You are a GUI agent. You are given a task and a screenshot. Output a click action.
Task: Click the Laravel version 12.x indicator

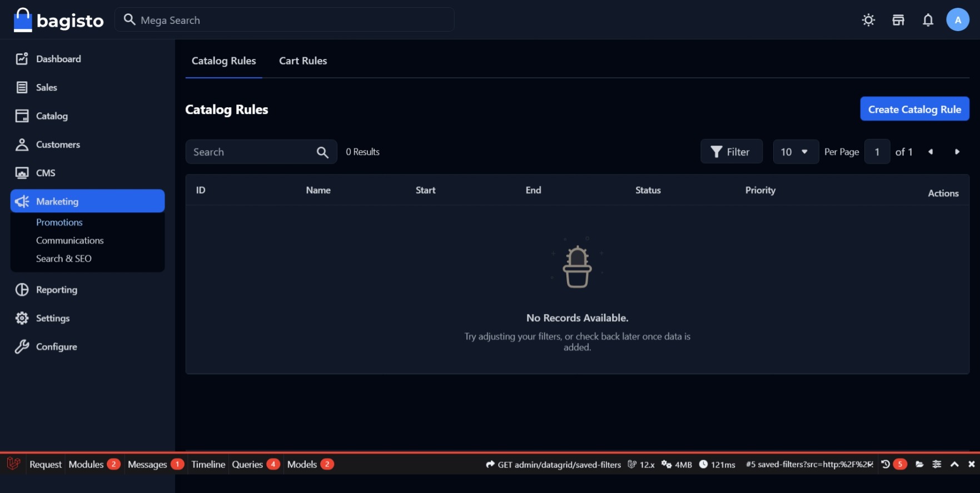[641, 465]
